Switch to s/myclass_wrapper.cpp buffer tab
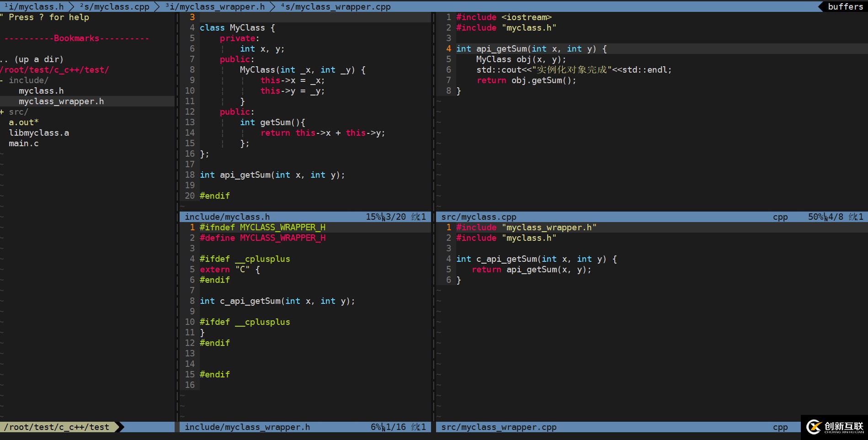Screen dimensions: 868x440 [x=336, y=6]
